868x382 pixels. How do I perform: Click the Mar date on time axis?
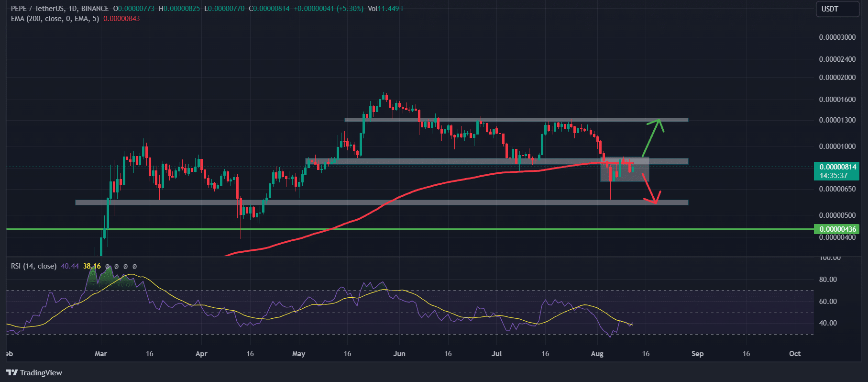(x=101, y=354)
